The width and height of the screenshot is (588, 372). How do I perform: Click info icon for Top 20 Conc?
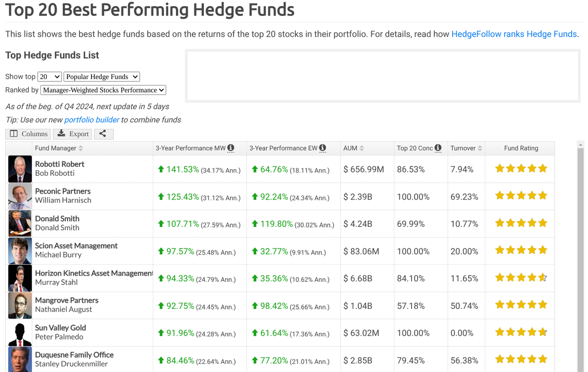click(438, 148)
